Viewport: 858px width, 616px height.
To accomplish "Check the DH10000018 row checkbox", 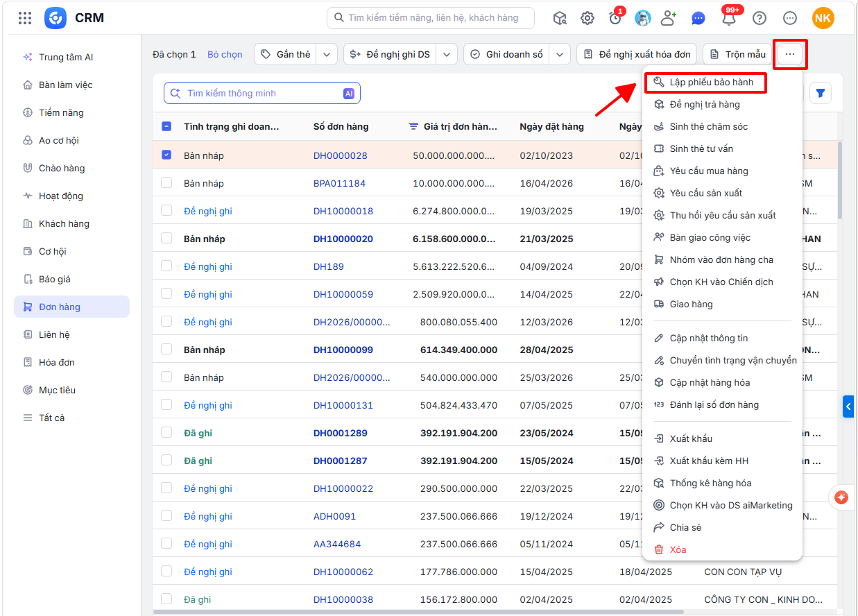I will (x=166, y=210).
